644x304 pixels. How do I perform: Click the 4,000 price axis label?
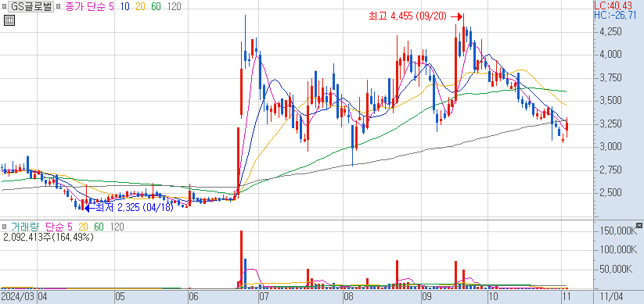[x=610, y=55]
